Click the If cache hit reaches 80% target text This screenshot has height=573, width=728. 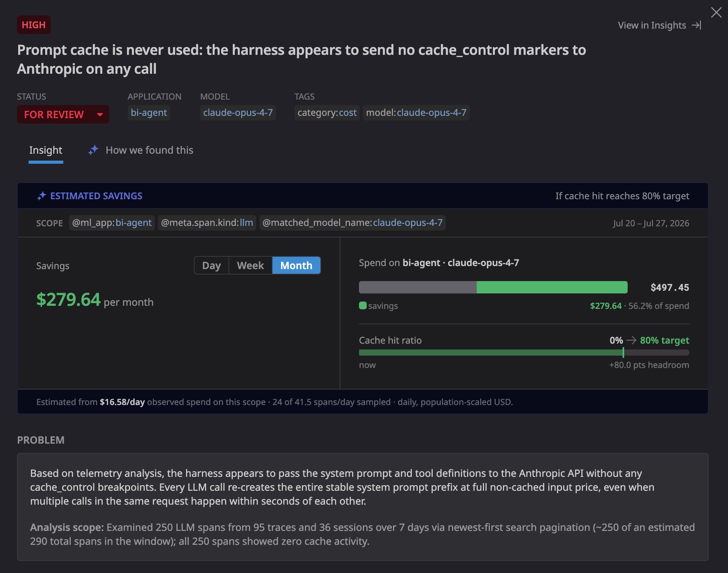[x=622, y=196]
